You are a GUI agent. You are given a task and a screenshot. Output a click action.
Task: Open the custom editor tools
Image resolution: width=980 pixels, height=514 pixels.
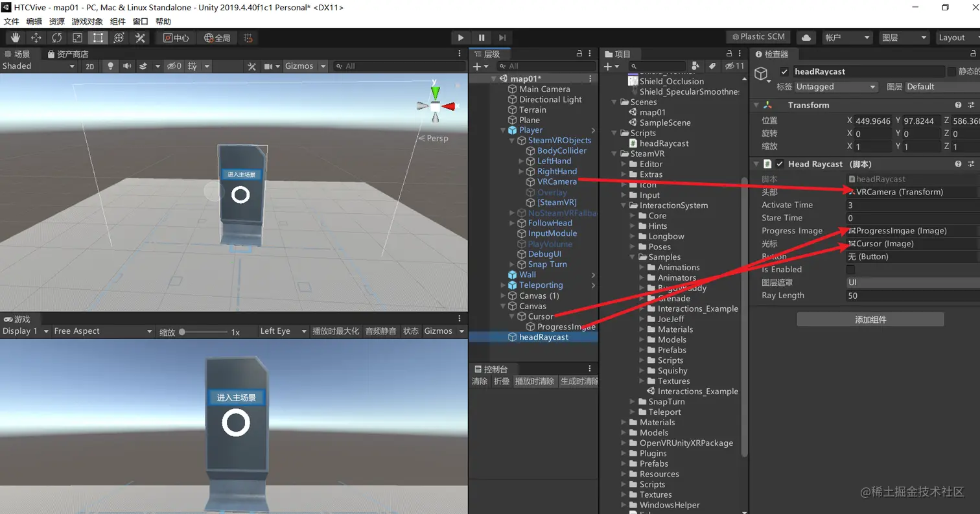click(139, 38)
